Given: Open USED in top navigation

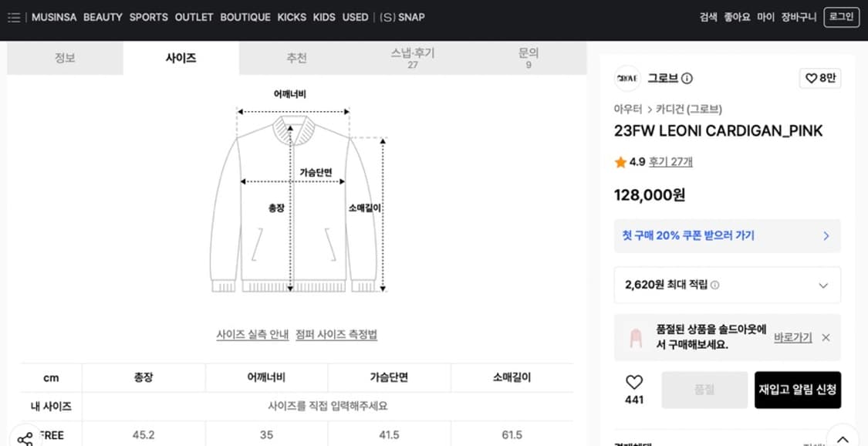Looking at the screenshot, I should 356,17.
